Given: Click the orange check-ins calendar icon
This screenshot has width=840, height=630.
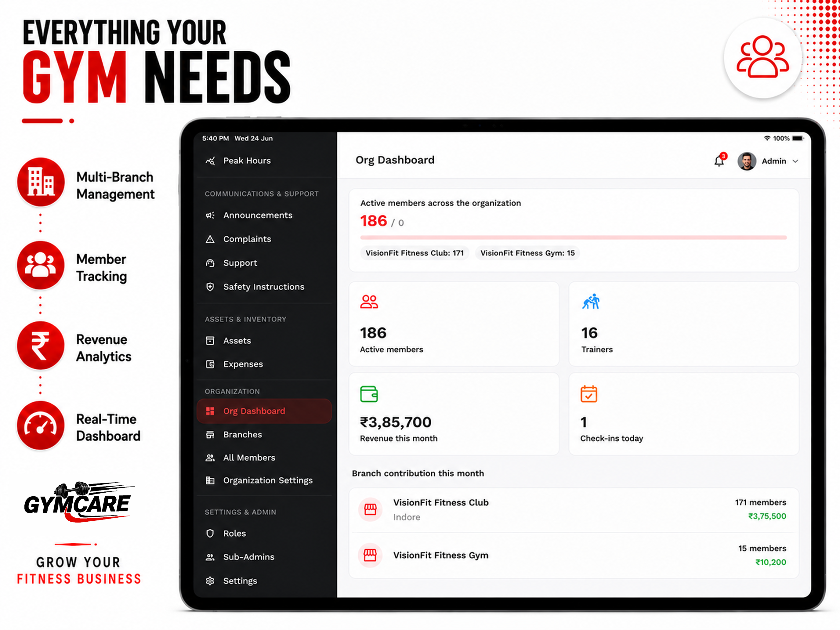Looking at the screenshot, I should tap(588, 394).
